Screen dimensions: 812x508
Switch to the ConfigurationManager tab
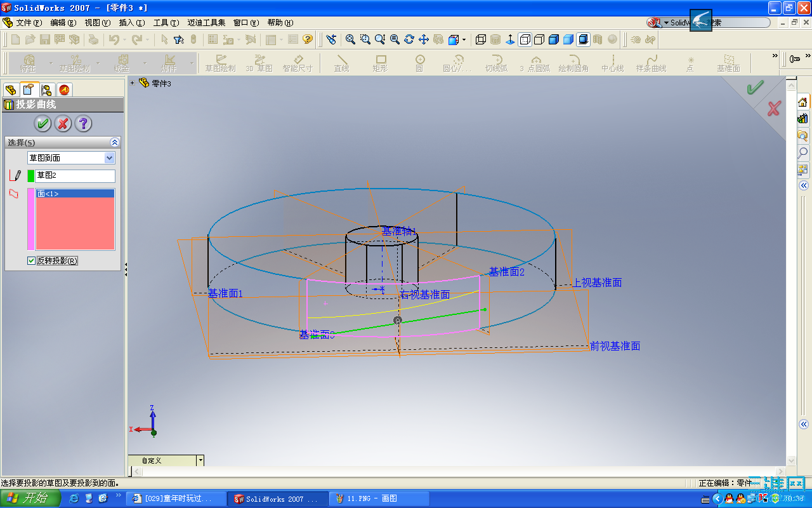(x=46, y=90)
